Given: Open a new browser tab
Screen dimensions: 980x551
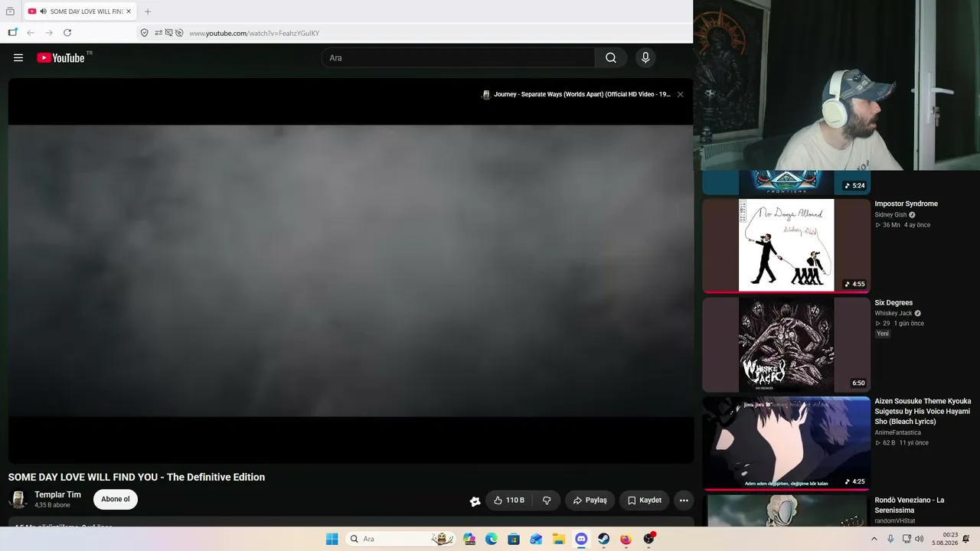Looking at the screenshot, I should tap(148, 11).
